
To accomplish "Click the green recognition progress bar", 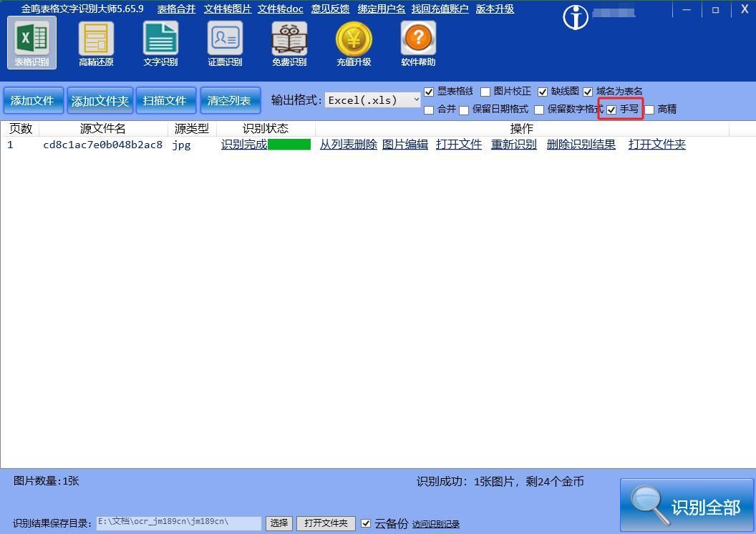I will (x=289, y=144).
